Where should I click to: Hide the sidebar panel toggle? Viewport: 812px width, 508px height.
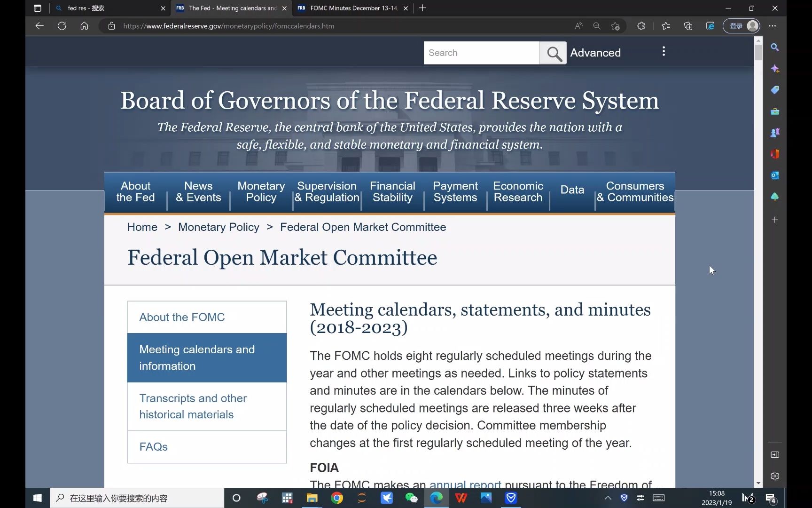click(775, 455)
